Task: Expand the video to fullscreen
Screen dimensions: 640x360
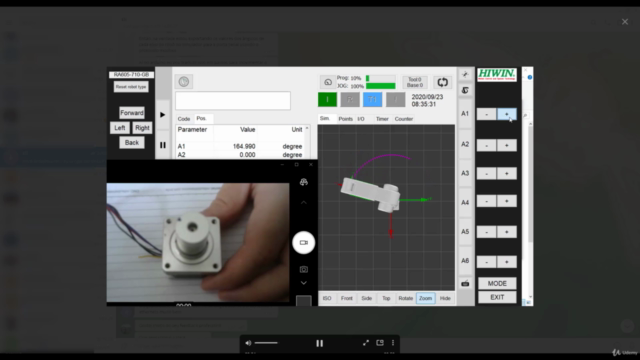Action: tap(366, 343)
